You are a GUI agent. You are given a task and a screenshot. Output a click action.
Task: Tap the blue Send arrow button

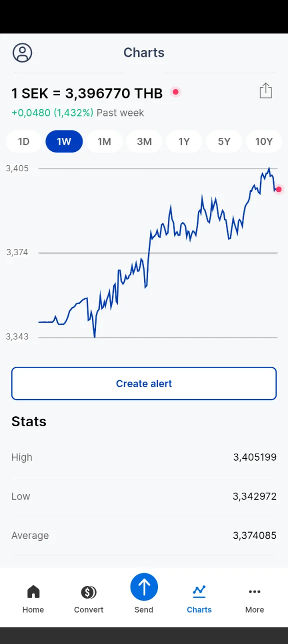[x=144, y=587]
